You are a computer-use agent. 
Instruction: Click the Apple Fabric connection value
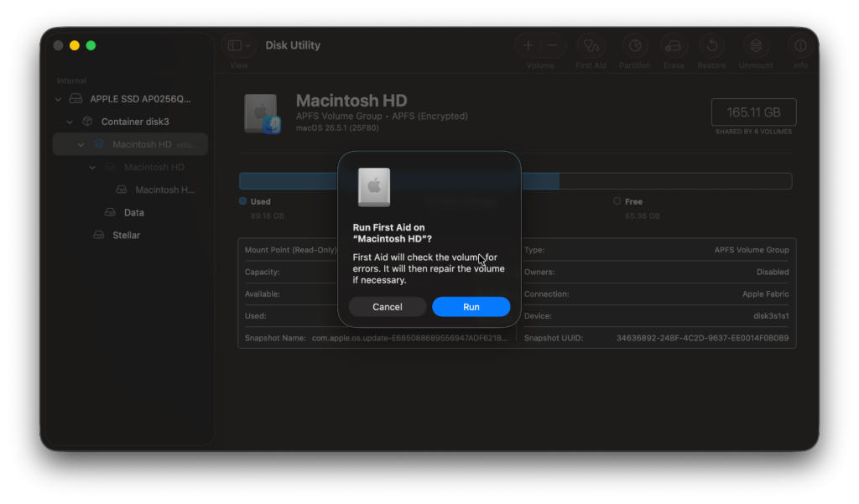tap(765, 294)
